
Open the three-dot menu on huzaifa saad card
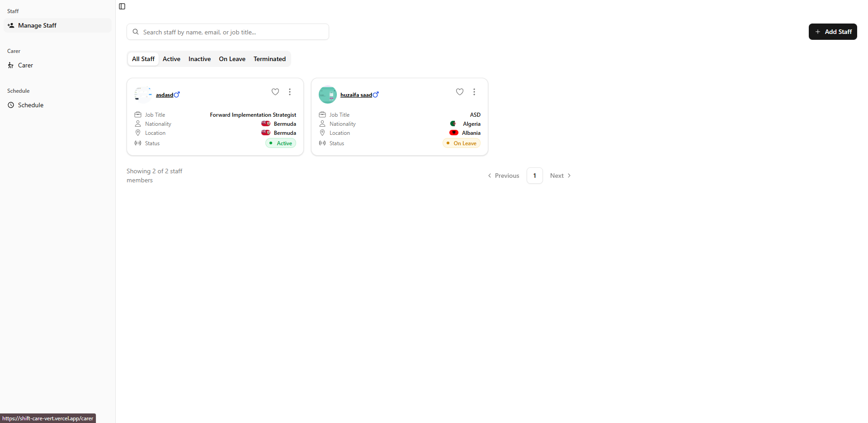pos(474,92)
